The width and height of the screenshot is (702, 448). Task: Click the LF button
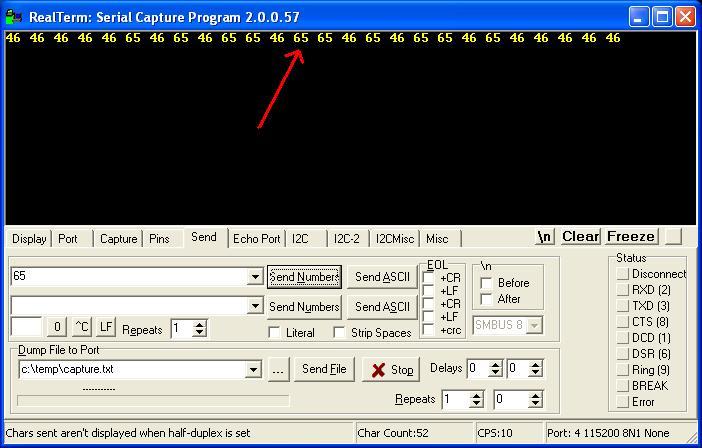coord(106,327)
